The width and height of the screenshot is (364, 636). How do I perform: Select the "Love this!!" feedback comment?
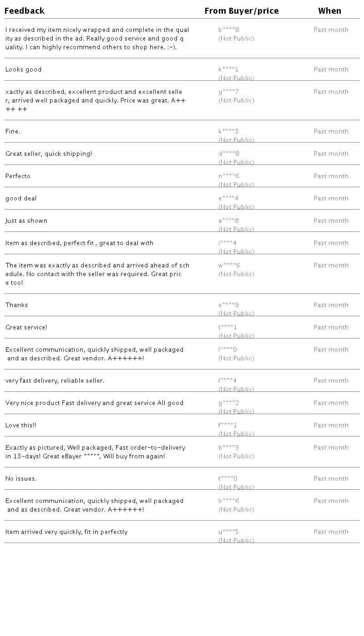(21, 426)
